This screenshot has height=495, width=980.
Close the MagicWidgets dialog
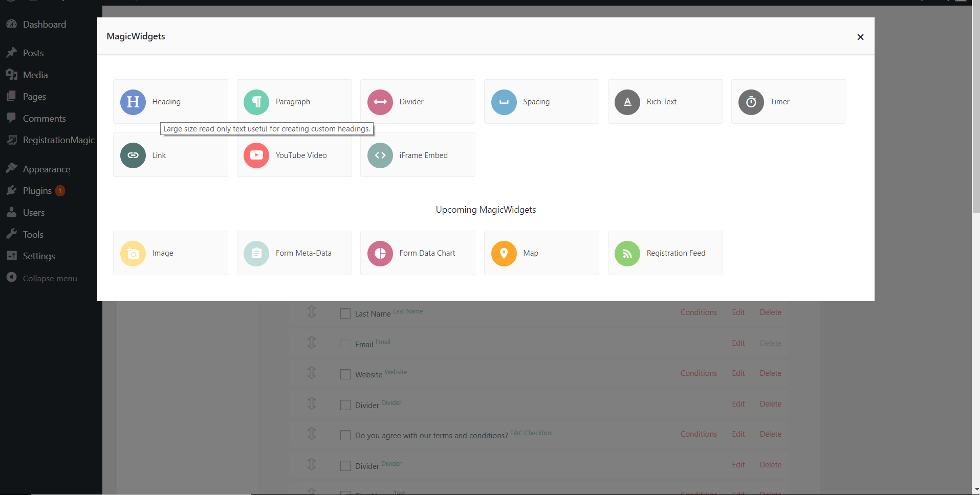click(x=860, y=37)
